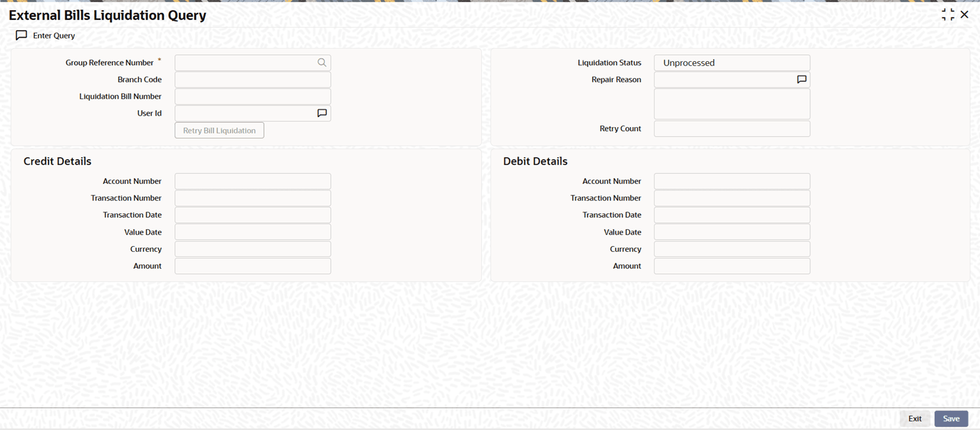
Task: Focus the Liquidation Bill Number field
Action: [252, 96]
